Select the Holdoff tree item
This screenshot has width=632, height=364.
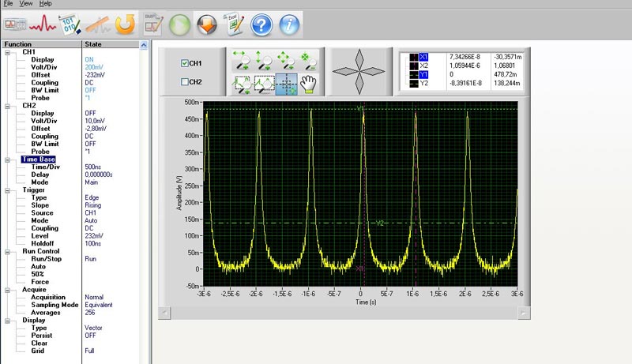point(43,244)
